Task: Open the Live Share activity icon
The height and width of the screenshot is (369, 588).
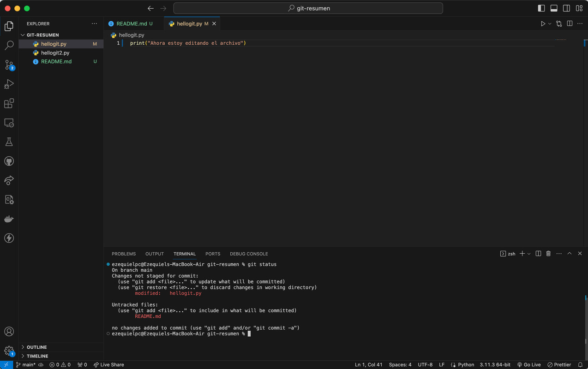Action: tap(9, 180)
